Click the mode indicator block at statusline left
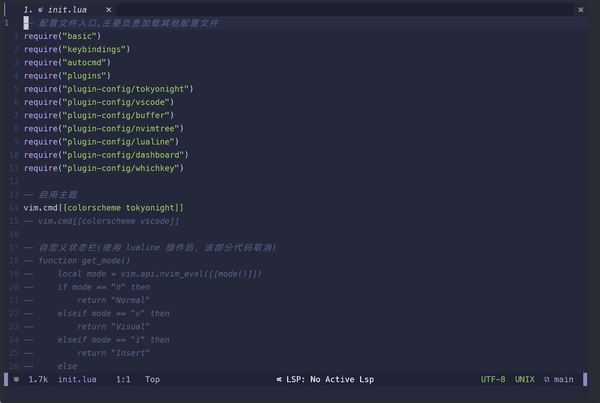This screenshot has height=403, width=600. pyautogui.click(x=16, y=380)
